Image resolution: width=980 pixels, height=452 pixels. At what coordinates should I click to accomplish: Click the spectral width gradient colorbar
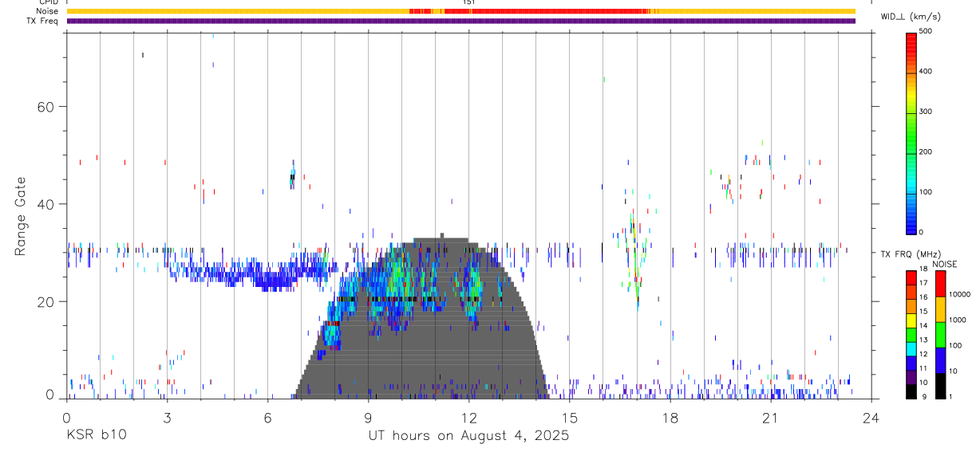click(911, 133)
